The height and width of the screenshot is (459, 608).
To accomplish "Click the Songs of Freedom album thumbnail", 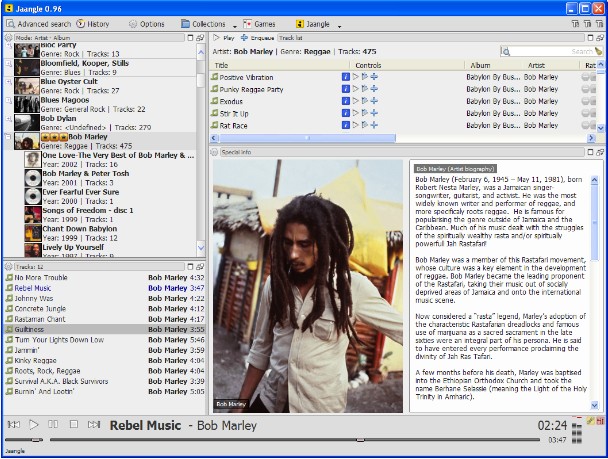I will click(x=33, y=215).
